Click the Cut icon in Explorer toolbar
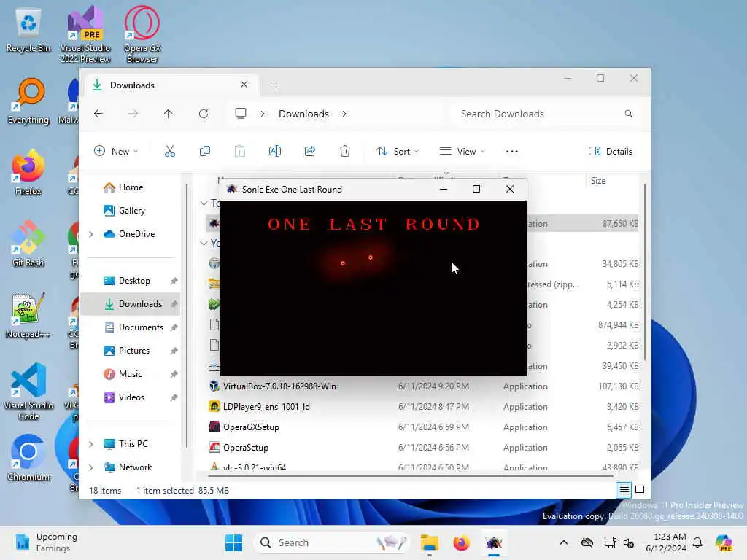 (169, 152)
